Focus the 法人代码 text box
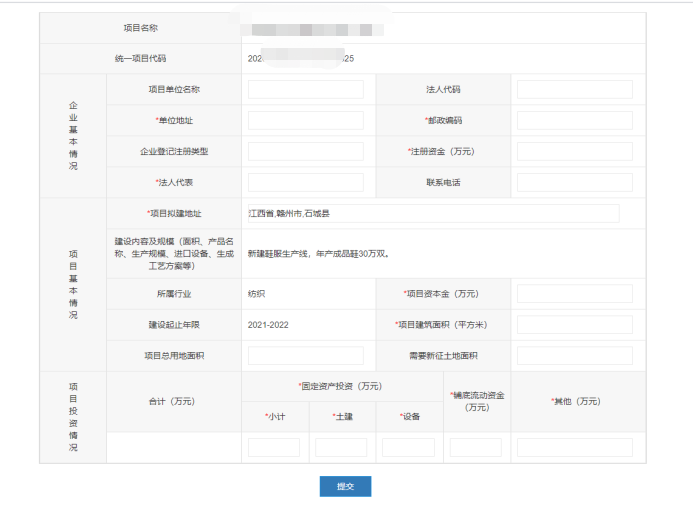This screenshot has height=515, width=693. (574, 90)
